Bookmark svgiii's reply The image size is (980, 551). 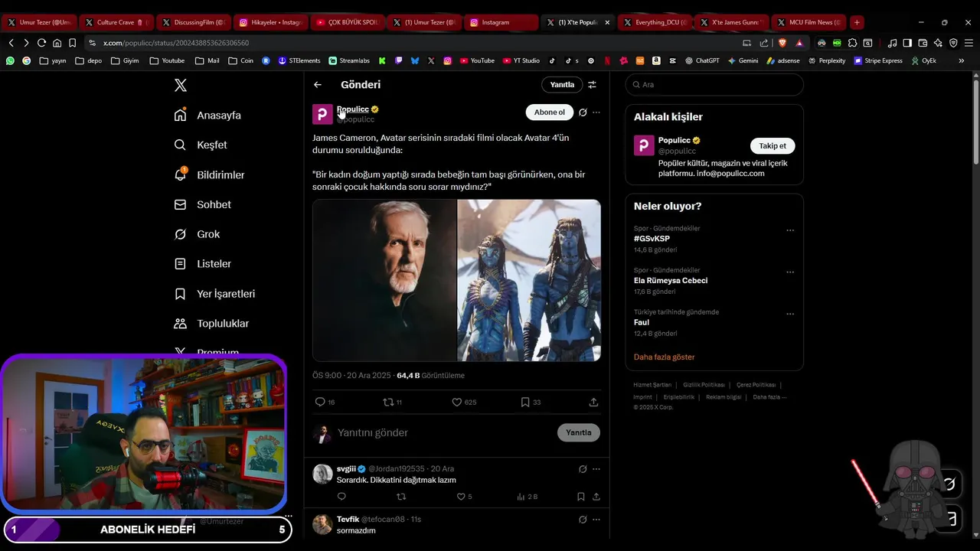click(x=581, y=497)
